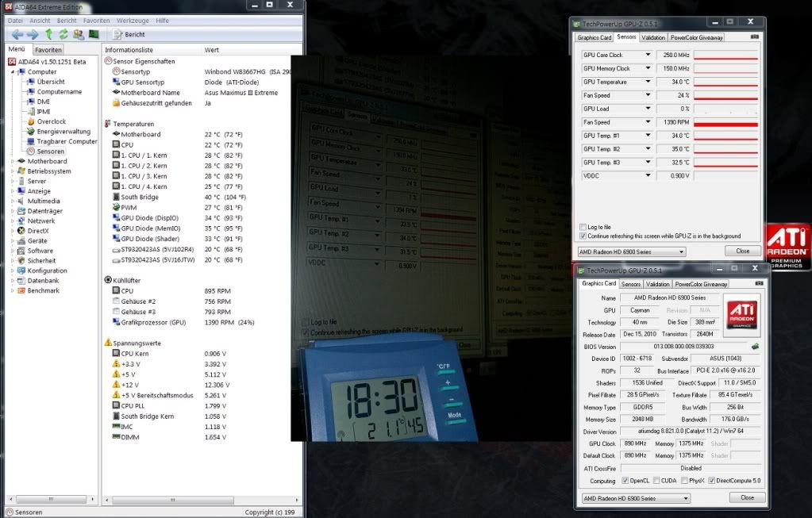Toggle Continue refreshing in background checkbox
The width and height of the screenshot is (812, 518).
(x=583, y=236)
